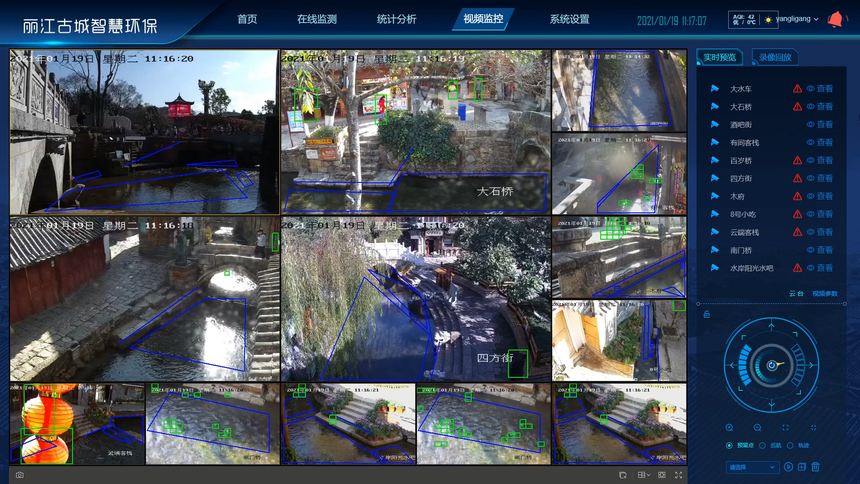Click the sun weather icon

point(768,20)
